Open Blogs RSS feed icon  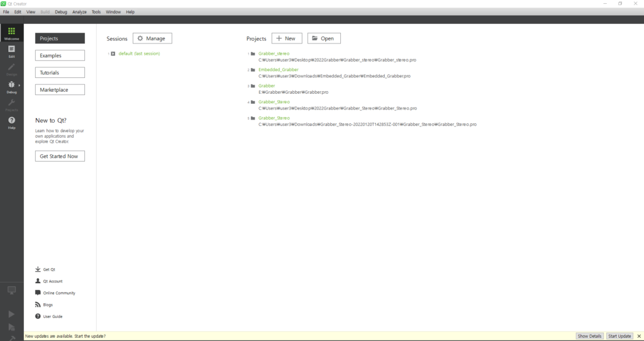38,305
